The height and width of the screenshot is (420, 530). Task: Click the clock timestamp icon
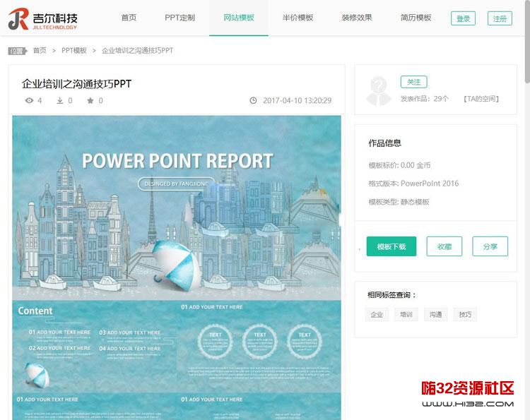(253, 101)
